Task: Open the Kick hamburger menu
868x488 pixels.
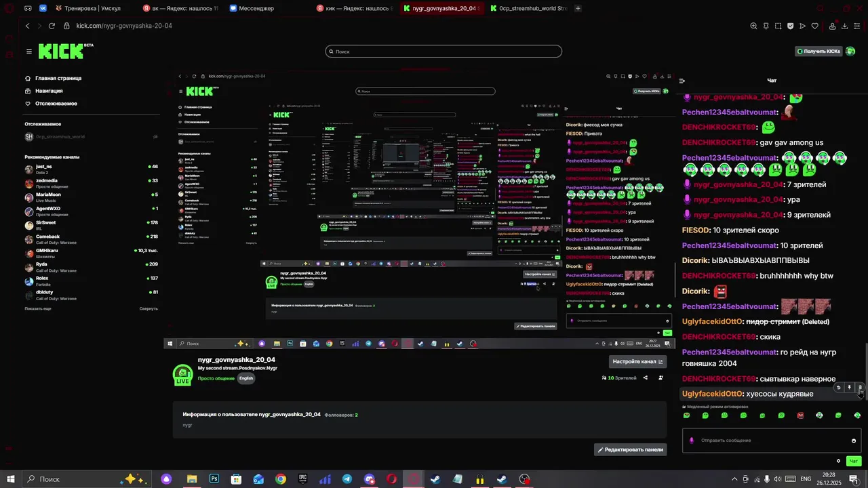Action: pyautogui.click(x=29, y=52)
